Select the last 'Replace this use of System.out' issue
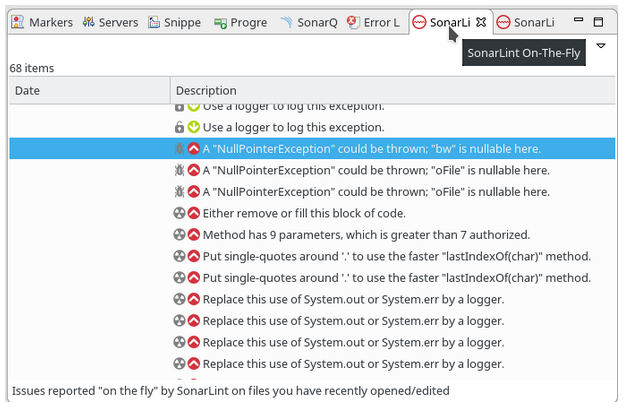 (x=312, y=364)
